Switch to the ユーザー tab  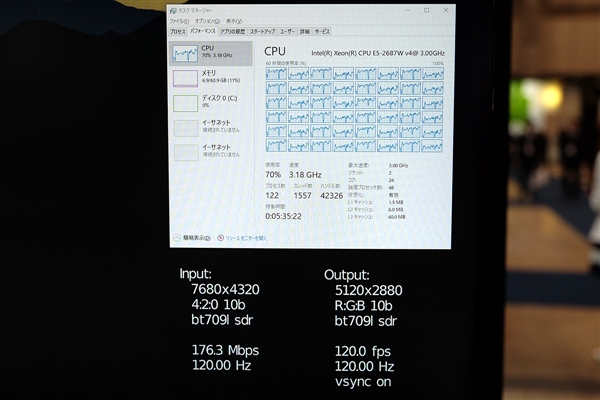pyautogui.click(x=287, y=32)
